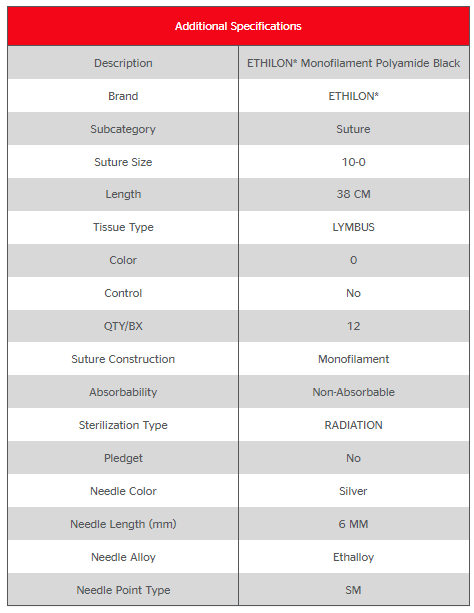Select the Control row label
This screenshot has height=613, width=474.
tap(123, 293)
